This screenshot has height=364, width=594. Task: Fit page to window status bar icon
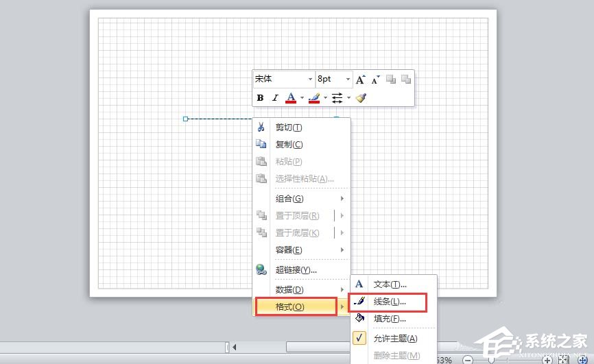tap(564, 360)
